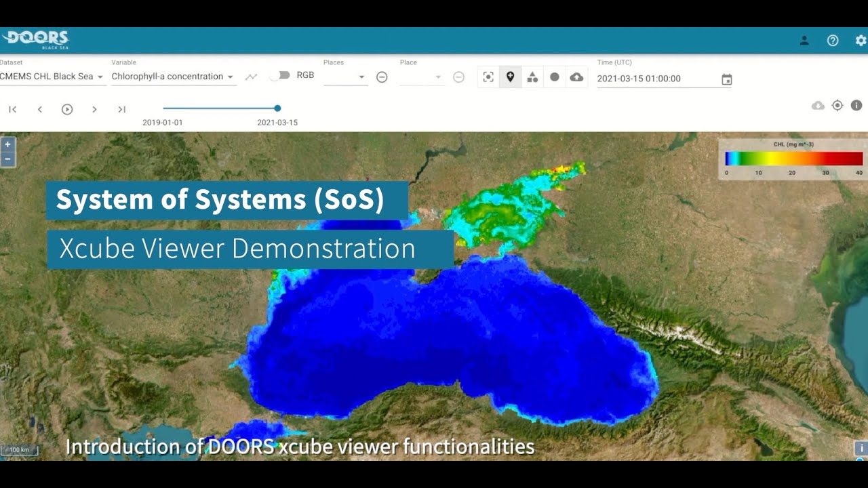Open the user account icon
Image resolution: width=868 pixels, height=488 pixels.
804,41
